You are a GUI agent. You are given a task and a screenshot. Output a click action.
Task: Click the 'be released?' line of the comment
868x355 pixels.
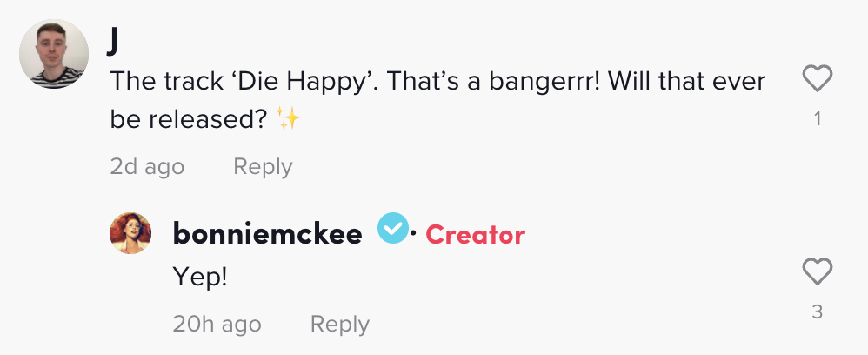click(x=189, y=118)
